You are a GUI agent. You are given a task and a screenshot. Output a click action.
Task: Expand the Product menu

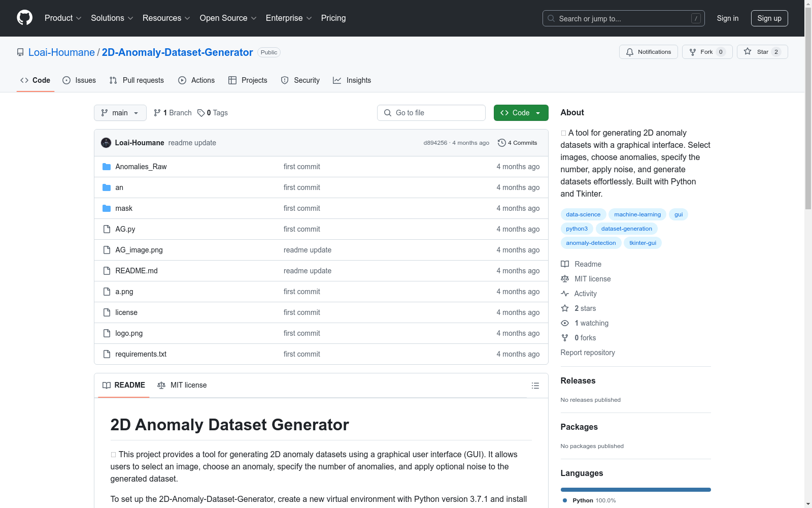click(x=63, y=18)
